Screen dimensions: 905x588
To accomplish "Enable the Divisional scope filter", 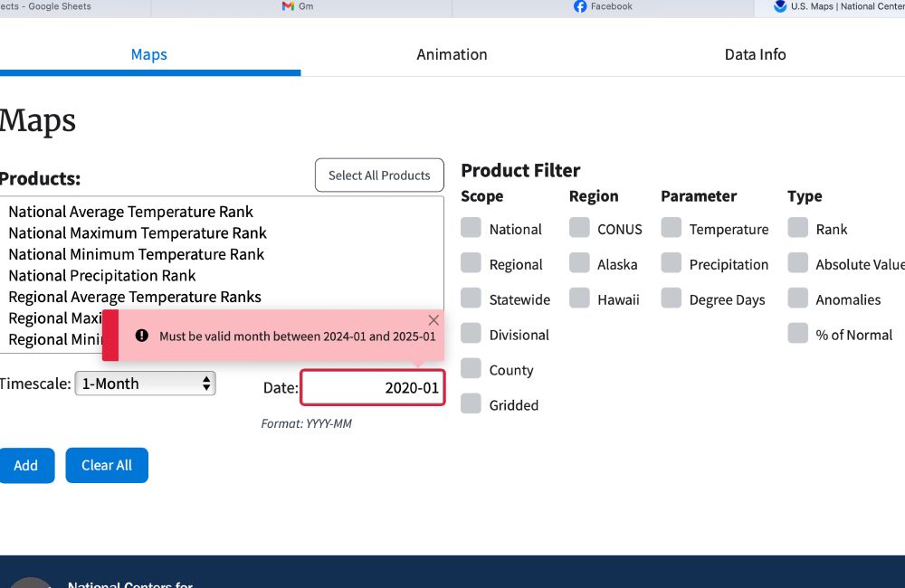I will coord(471,334).
